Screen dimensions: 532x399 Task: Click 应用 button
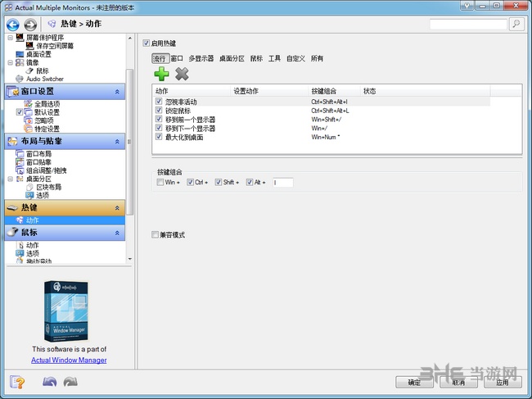(x=503, y=383)
